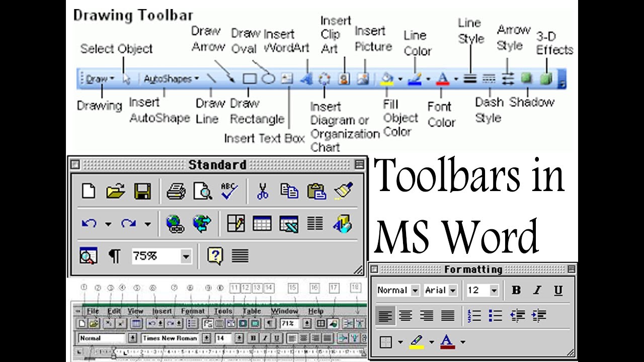This screenshot has height=362, width=644.
Task: Toggle the paragraph marks display
Action: tap(115, 255)
